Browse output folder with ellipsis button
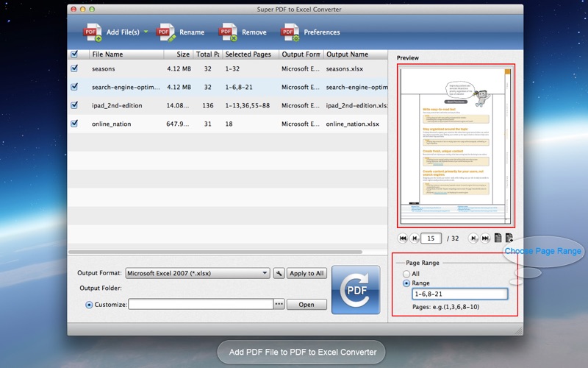The image size is (588, 368). 279,304
